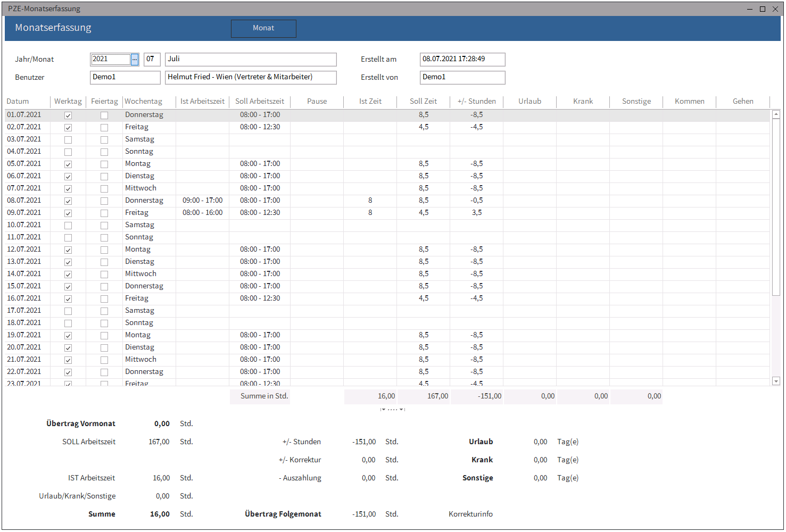Screen dimensions: 786x532
Task: Click the Pause column header
Action: [317, 101]
